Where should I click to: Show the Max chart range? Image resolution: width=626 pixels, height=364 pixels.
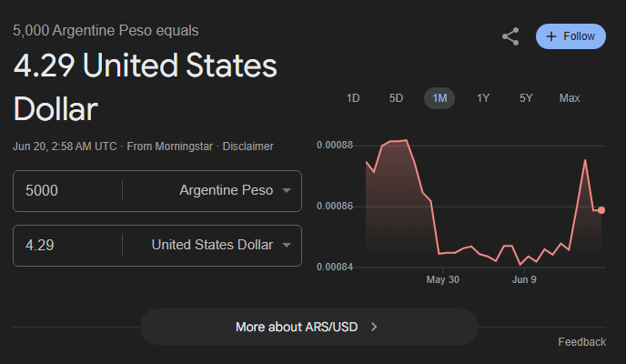[570, 98]
